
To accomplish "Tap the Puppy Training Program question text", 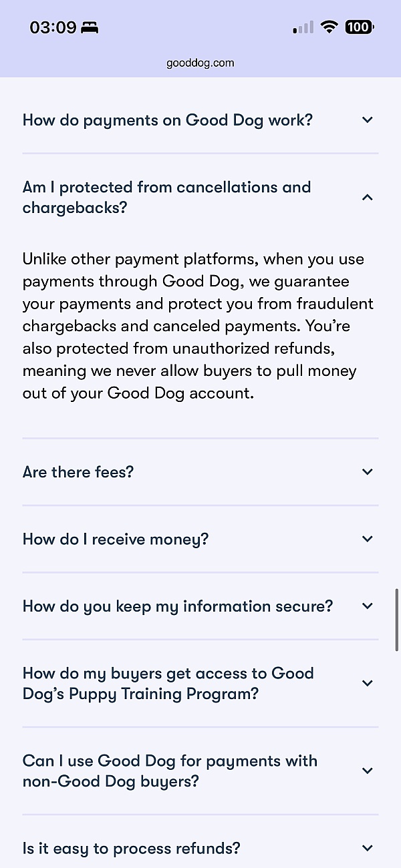I will (168, 683).
